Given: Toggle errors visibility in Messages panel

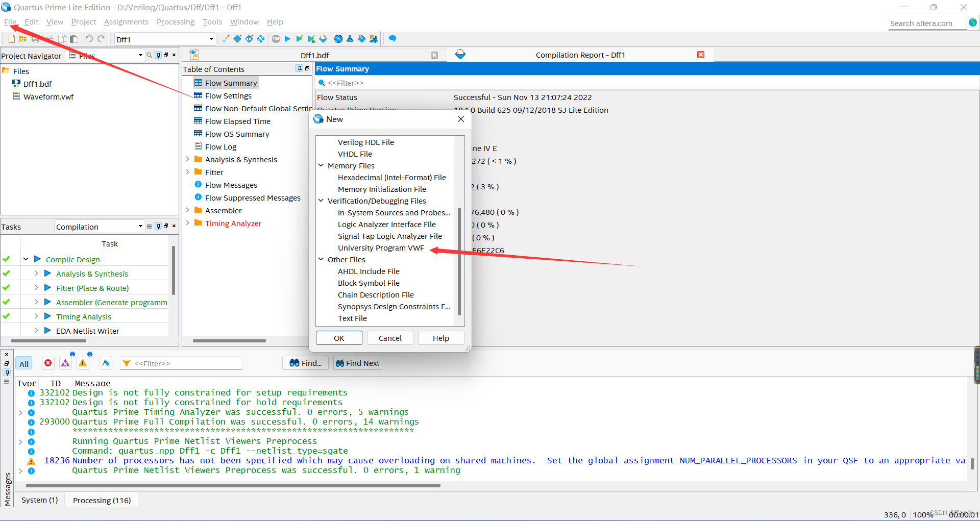Looking at the screenshot, I should pos(48,363).
